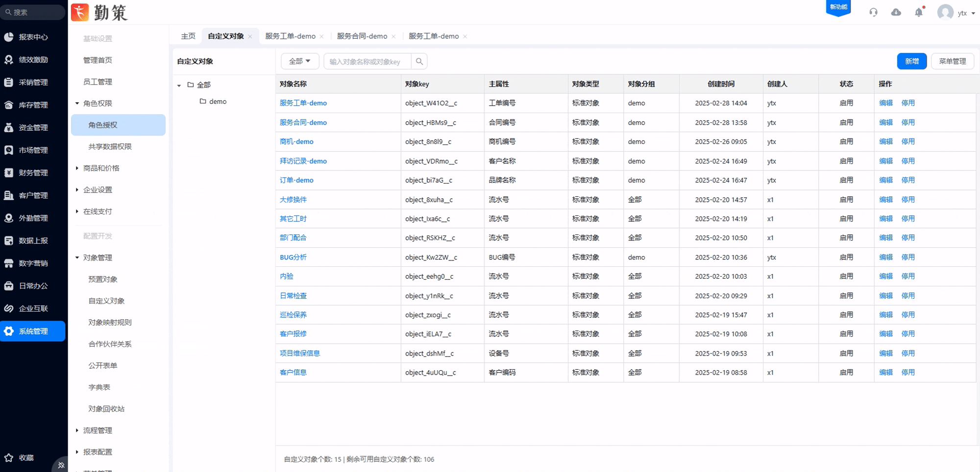The width and height of the screenshot is (980, 472).
Task: Open 采销管理 sidebar icon
Action: tap(9, 82)
